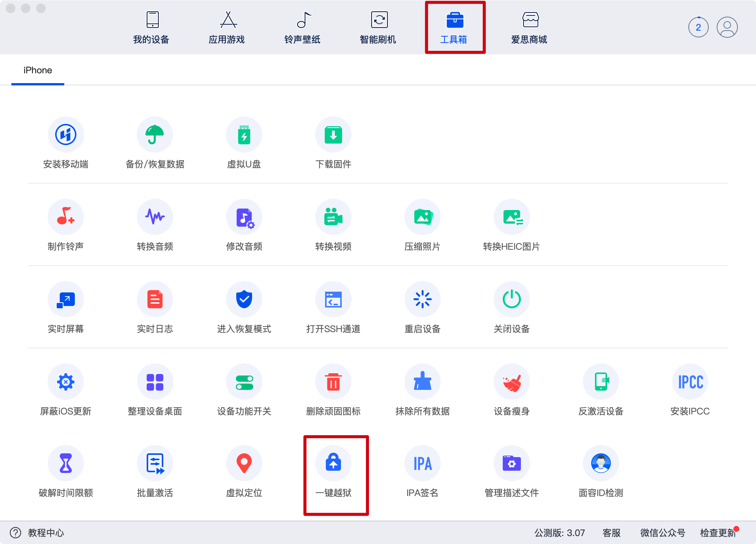Click the 关闭设备 power icon

click(512, 299)
